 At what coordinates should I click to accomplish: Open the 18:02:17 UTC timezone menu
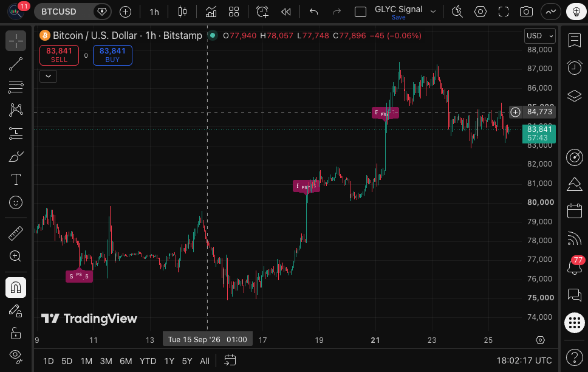tap(524, 360)
